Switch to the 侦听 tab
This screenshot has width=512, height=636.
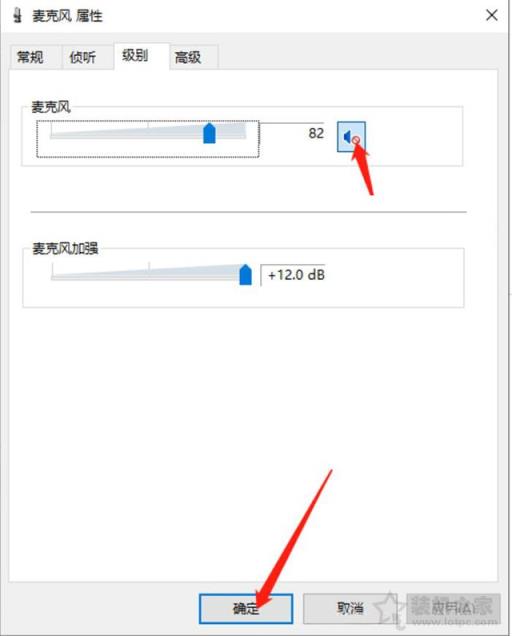pyautogui.click(x=82, y=57)
